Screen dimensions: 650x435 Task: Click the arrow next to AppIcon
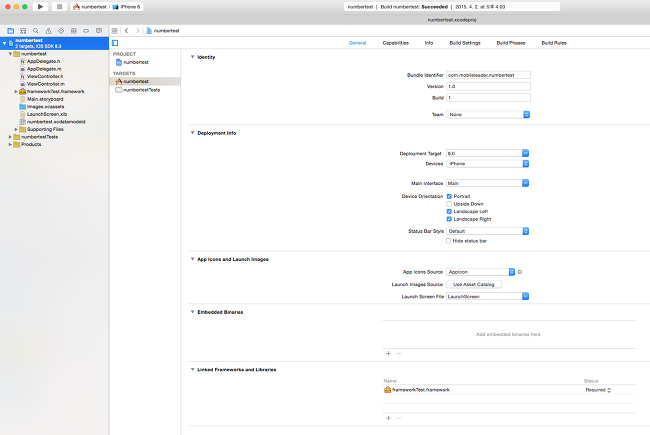(x=520, y=272)
